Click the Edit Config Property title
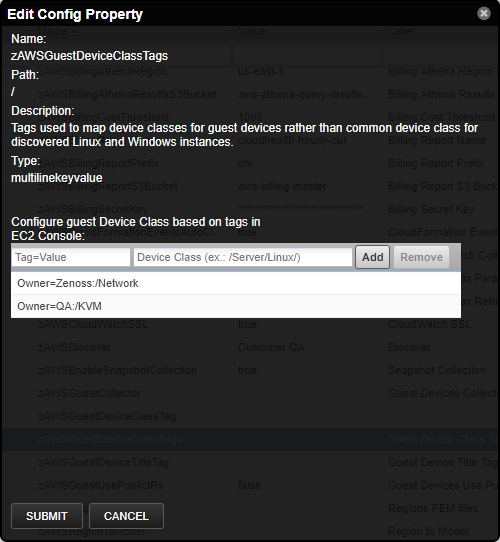500x542 pixels. pos(75,15)
